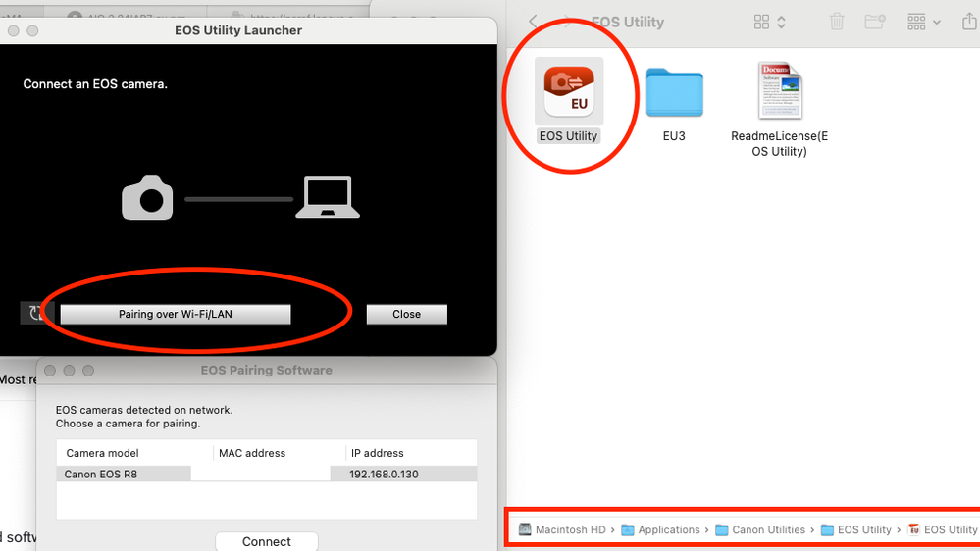The height and width of the screenshot is (551, 980).
Task: Open the icon view switcher dropdown
Action: (x=769, y=22)
